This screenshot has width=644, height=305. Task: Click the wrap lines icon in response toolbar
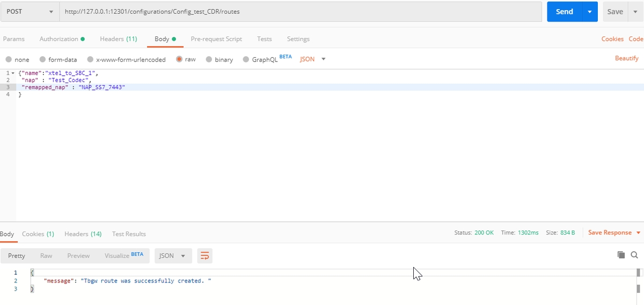pyautogui.click(x=204, y=256)
